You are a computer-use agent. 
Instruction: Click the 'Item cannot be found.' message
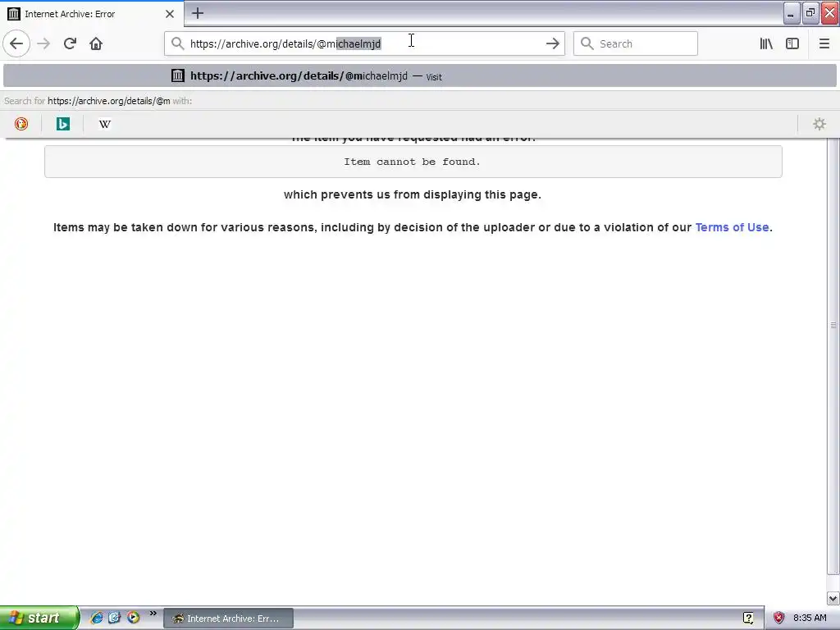(413, 162)
